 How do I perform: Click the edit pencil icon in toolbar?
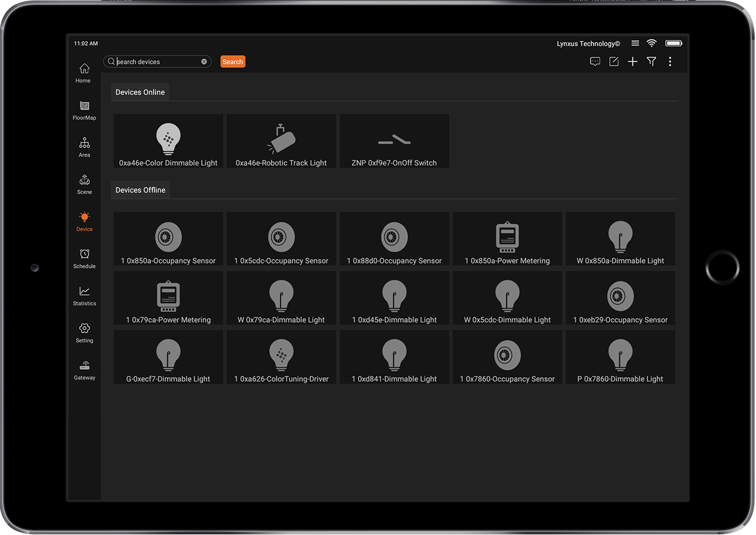tap(614, 62)
